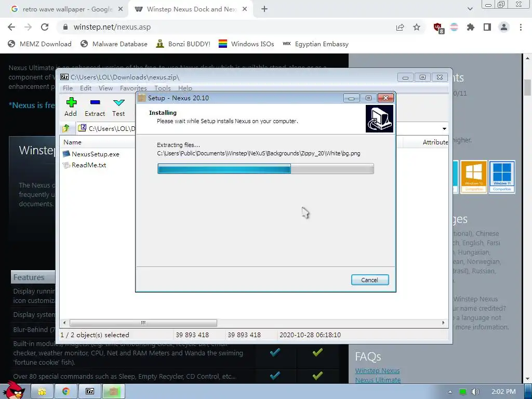
Task: Open the Malware Database bookmark
Action: (x=114, y=44)
